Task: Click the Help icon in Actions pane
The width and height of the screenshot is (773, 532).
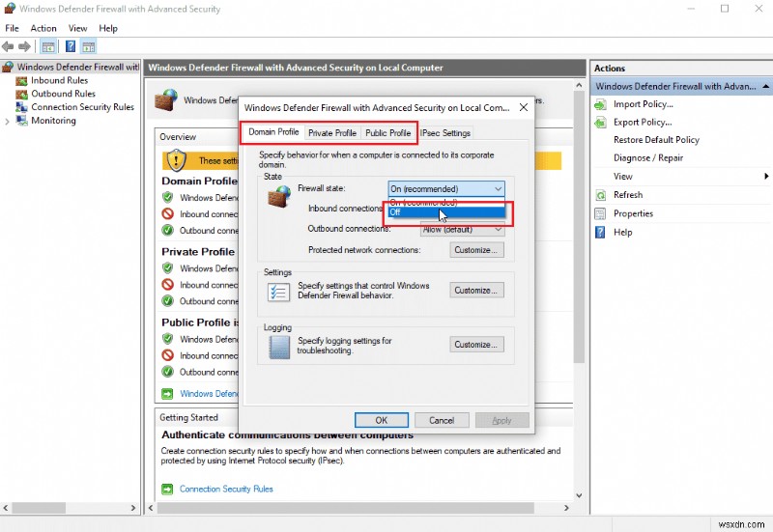Action: pos(600,233)
